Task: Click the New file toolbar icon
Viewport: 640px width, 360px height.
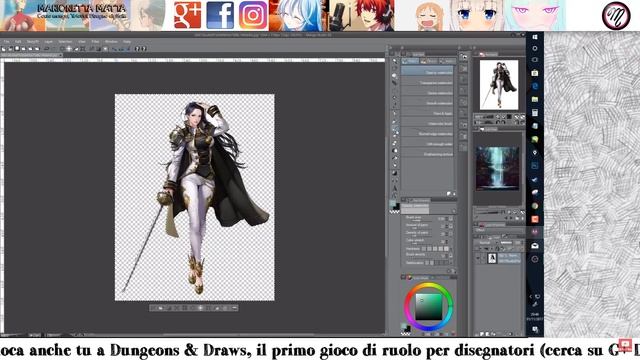Action: pyautogui.click(x=3, y=49)
